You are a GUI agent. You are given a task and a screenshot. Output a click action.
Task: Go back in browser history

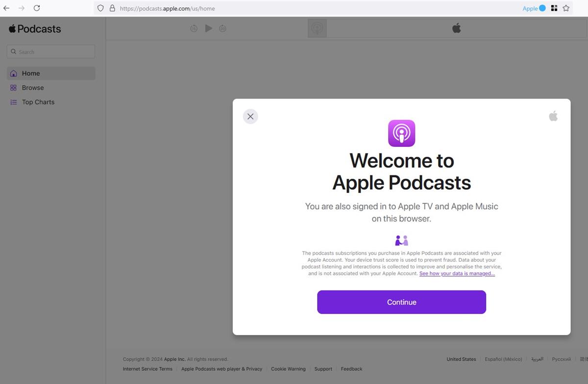point(6,8)
